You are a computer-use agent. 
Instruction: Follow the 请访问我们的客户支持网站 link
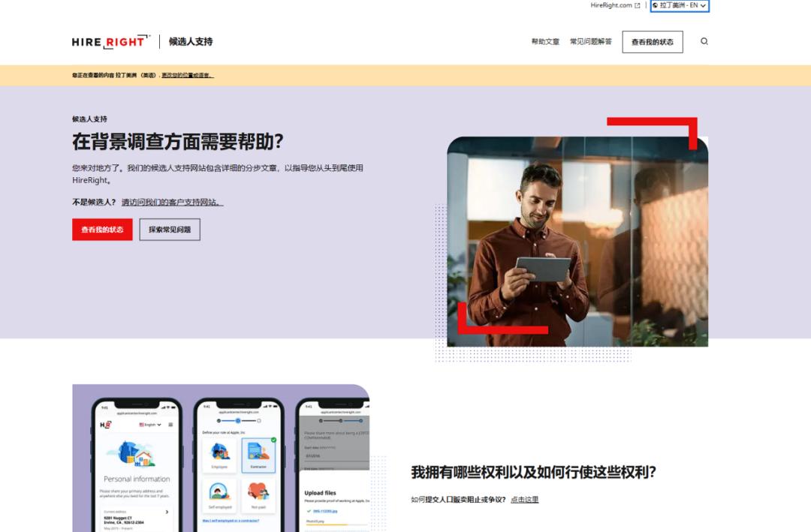[x=172, y=203]
